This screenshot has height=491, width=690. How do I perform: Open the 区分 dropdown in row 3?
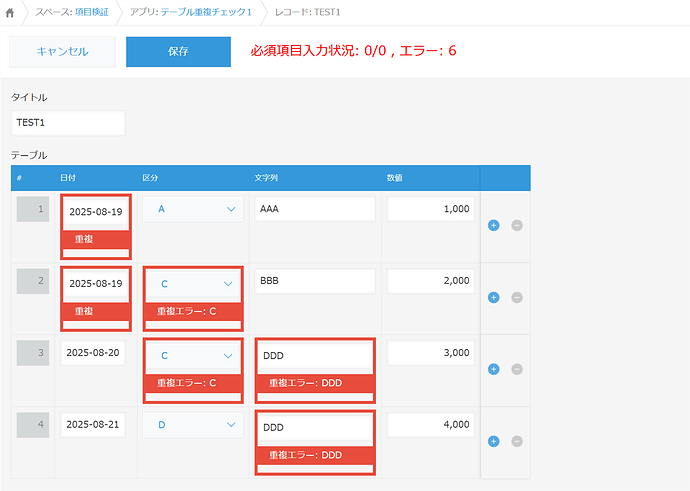point(192,355)
